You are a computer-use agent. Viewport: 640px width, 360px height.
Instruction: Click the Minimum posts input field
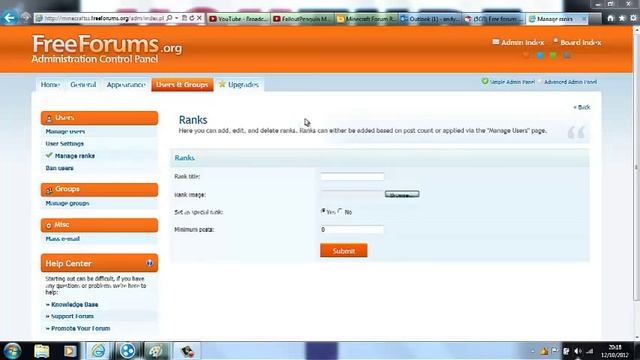click(352, 229)
